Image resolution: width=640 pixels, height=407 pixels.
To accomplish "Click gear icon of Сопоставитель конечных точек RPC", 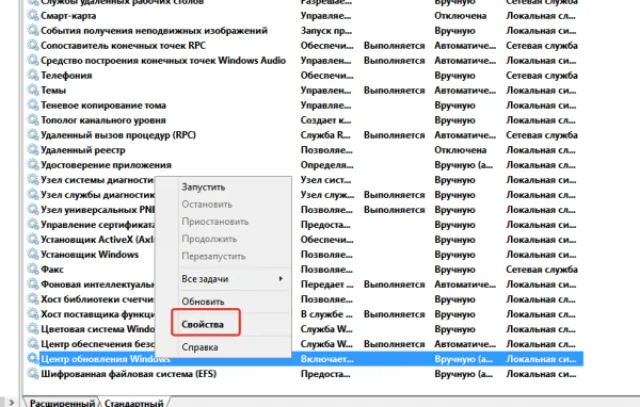I will coord(33,45).
